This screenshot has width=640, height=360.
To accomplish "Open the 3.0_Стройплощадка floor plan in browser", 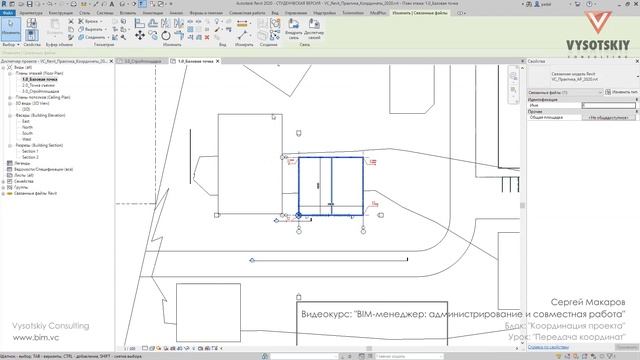I will point(41,91).
